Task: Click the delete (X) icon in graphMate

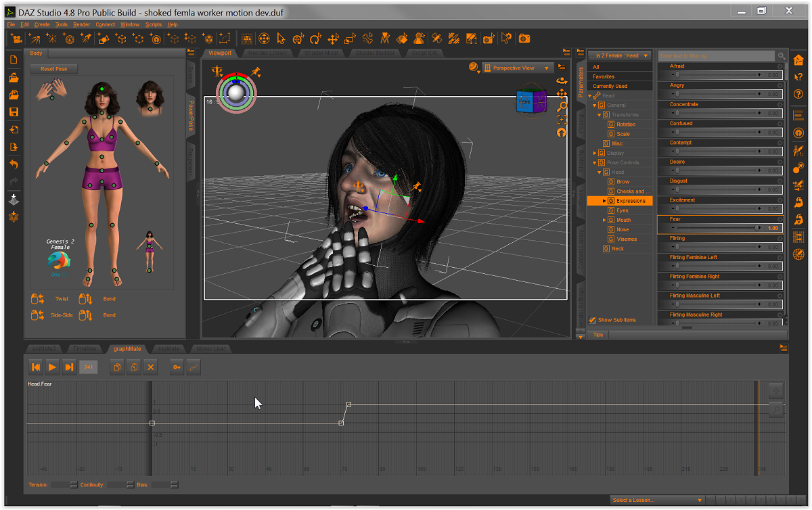Action: click(150, 367)
